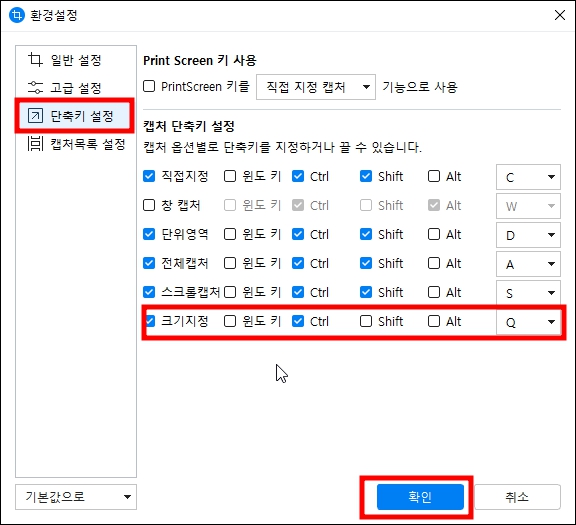Screen dimensions: 576x525
Task: Toggle the 단위영역 shortcut checkbox
Action: point(149,234)
